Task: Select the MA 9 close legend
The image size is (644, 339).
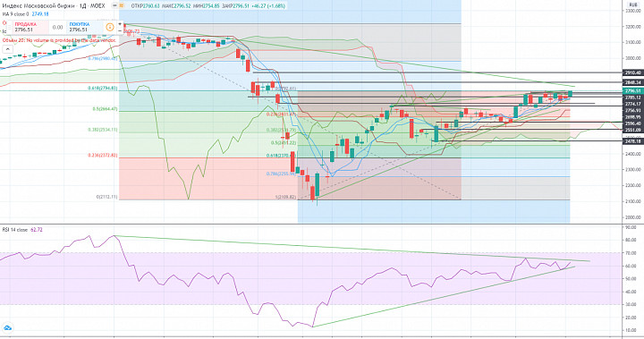Action: tap(15, 14)
